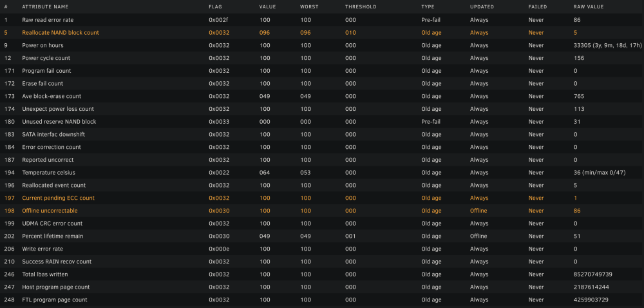
Task: Select the Erase fail count row
Action: pyautogui.click(x=322, y=83)
